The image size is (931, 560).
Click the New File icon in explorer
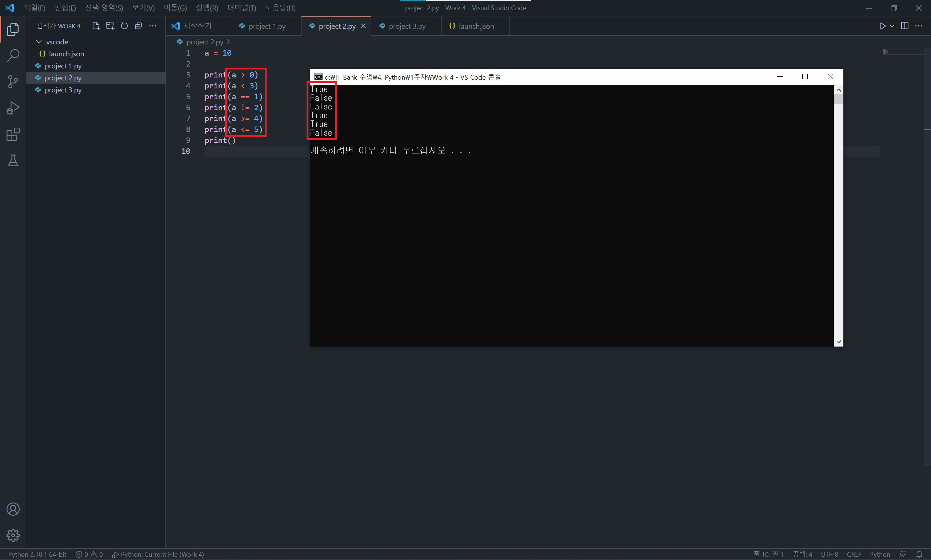(96, 26)
